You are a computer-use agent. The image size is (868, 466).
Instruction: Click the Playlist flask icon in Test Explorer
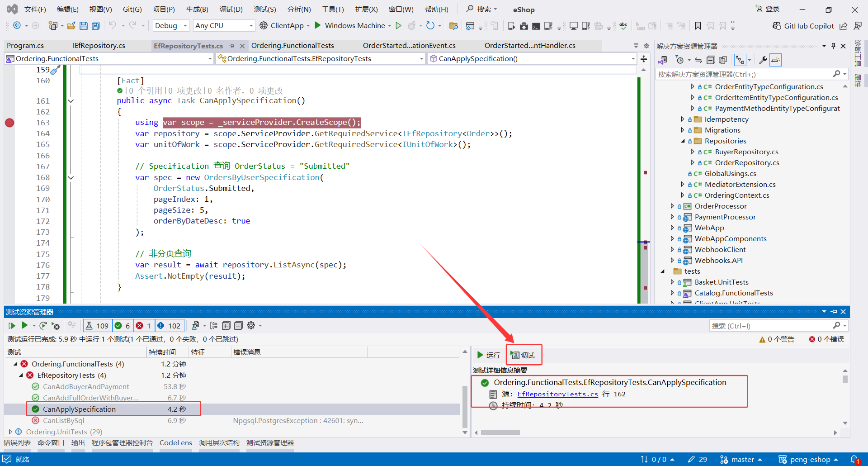195,325
